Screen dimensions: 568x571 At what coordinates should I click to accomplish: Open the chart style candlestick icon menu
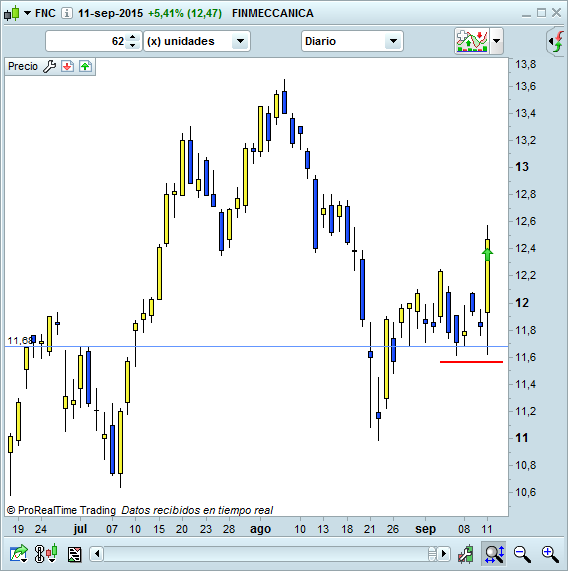pyautogui.click(x=17, y=13)
